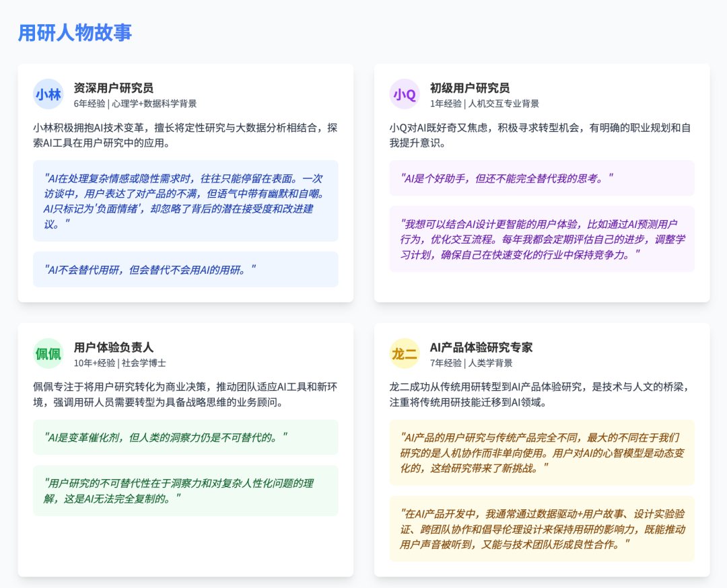This screenshot has width=727, height=588.
Task: Click the 小林 avatar icon
Action: (x=48, y=94)
